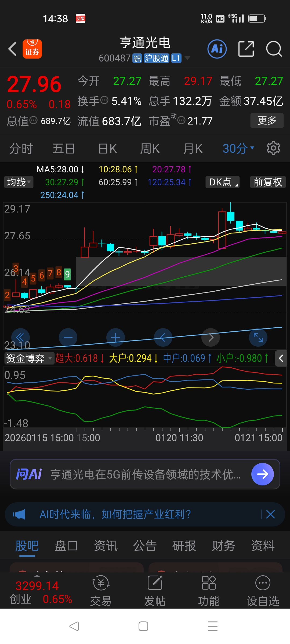This screenshot has width=290, height=644.
Task: Tap the L1 level badge
Action: coord(176,58)
